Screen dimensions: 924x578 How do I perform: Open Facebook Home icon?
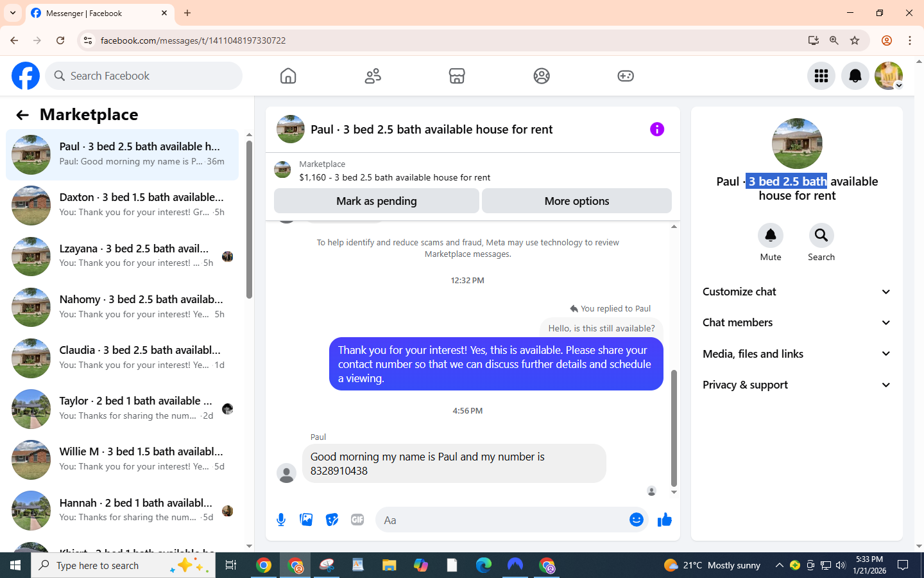(288, 76)
